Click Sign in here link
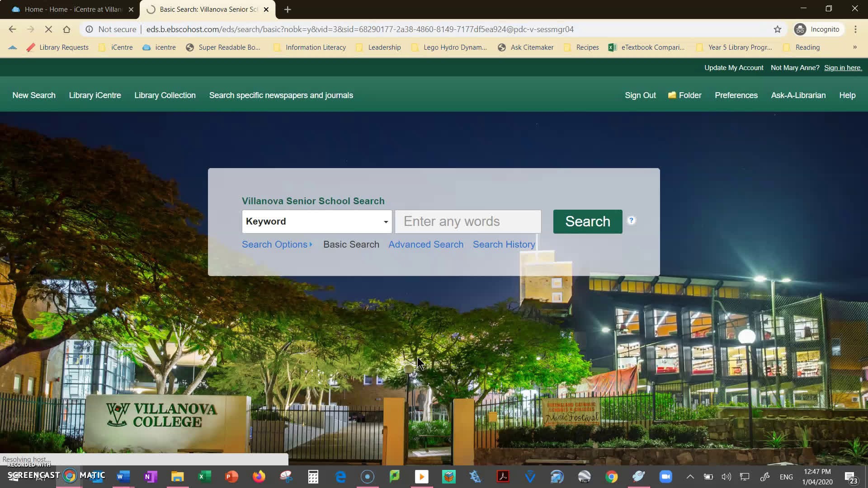 (843, 67)
